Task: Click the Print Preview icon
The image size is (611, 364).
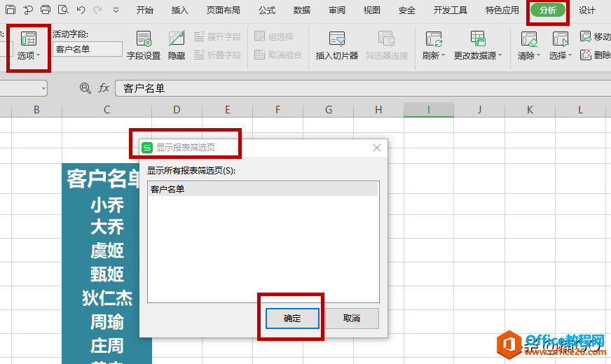Action: coord(63,9)
